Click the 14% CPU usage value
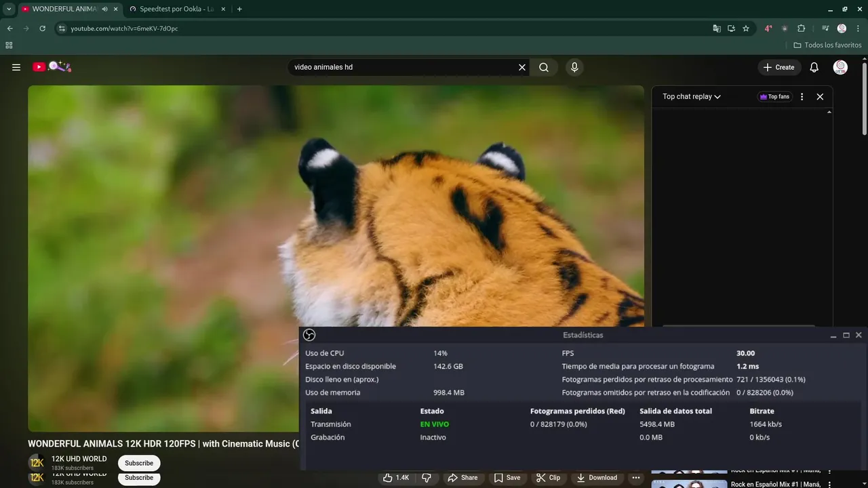Image resolution: width=868 pixels, height=488 pixels. pyautogui.click(x=440, y=353)
